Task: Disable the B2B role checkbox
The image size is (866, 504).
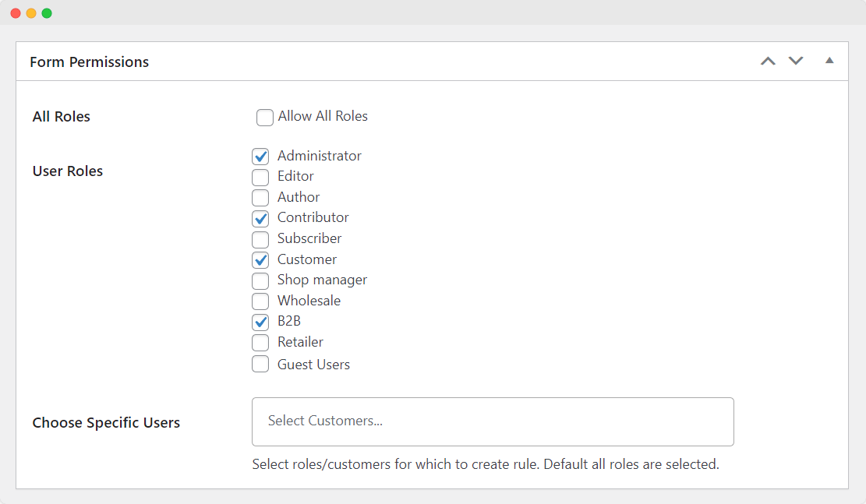Action: (260, 322)
